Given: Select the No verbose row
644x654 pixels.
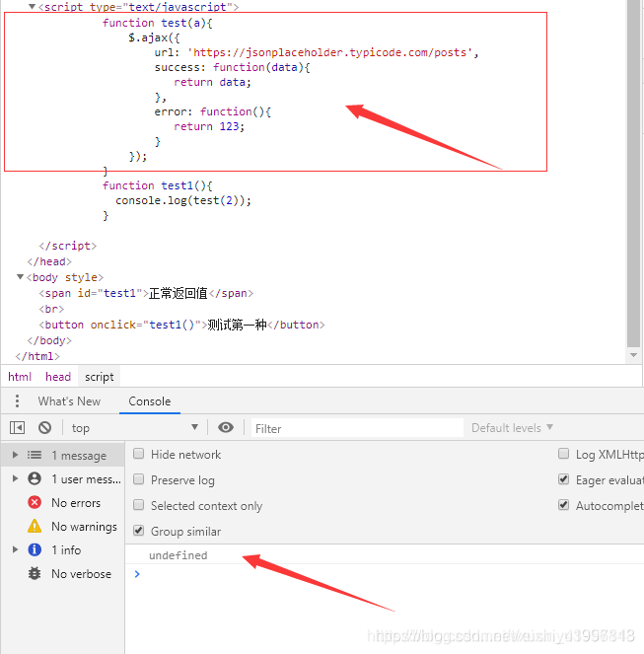Looking at the screenshot, I should click(x=62, y=573).
